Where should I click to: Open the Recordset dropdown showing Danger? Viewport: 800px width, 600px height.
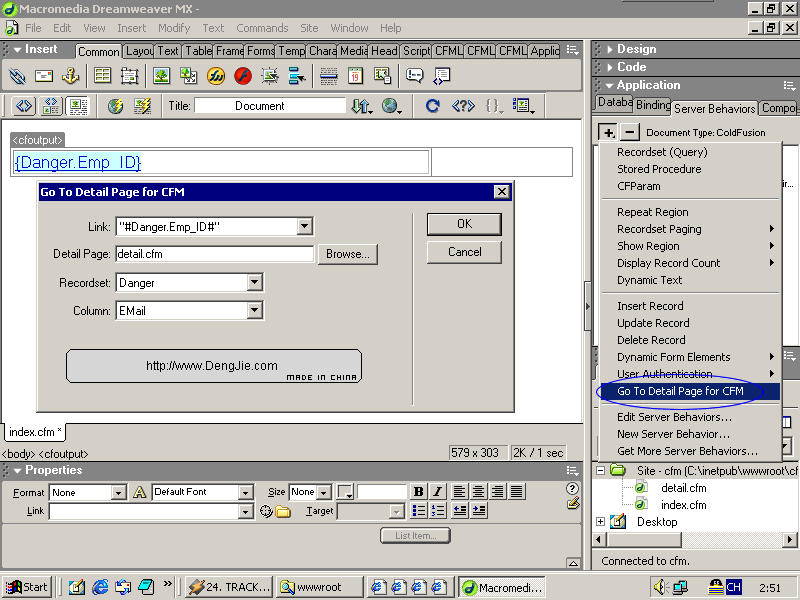pos(255,283)
